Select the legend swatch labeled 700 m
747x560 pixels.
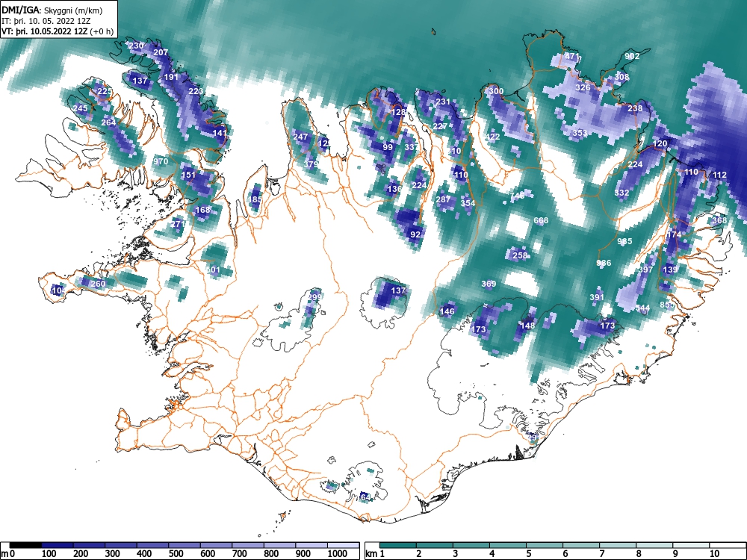(x=248, y=545)
